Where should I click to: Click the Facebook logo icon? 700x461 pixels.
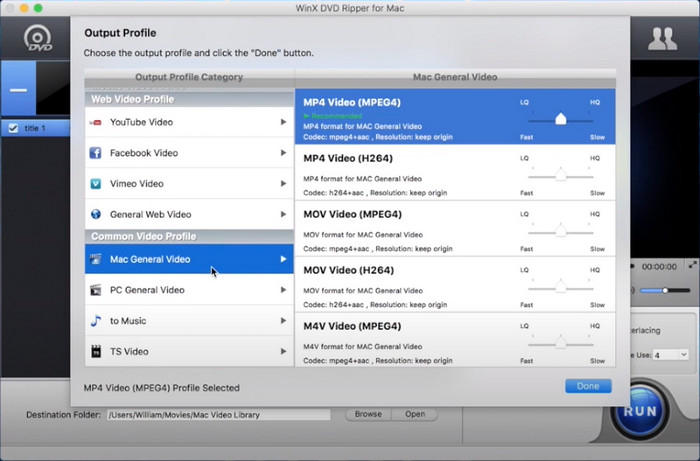(96, 153)
